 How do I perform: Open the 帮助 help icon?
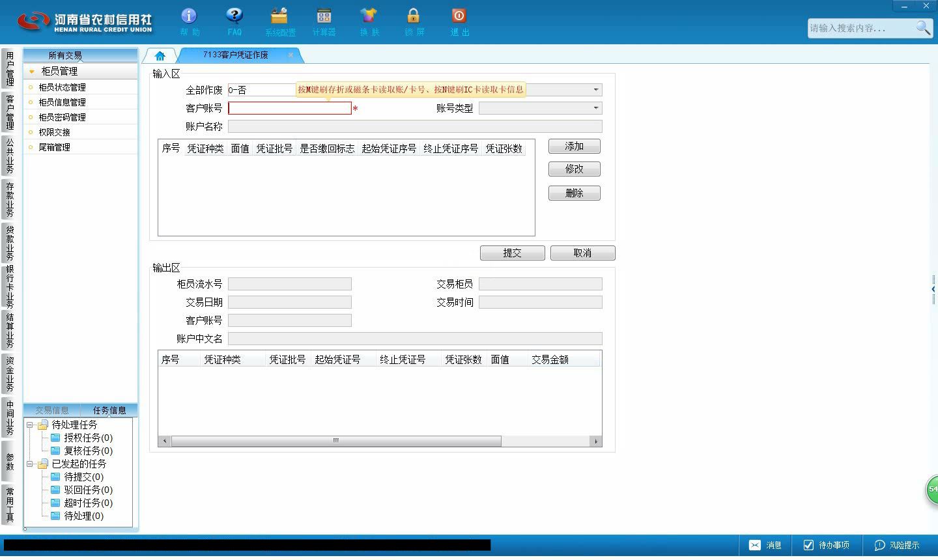tap(190, 21)
